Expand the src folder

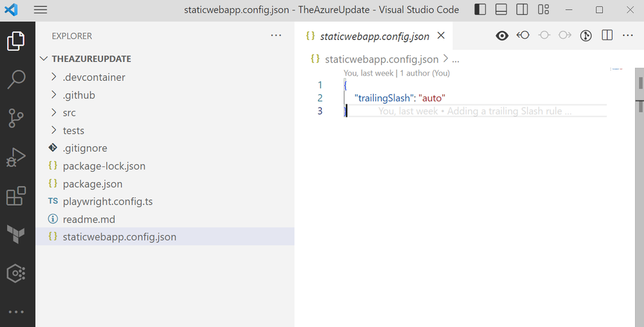click(165, 113)
